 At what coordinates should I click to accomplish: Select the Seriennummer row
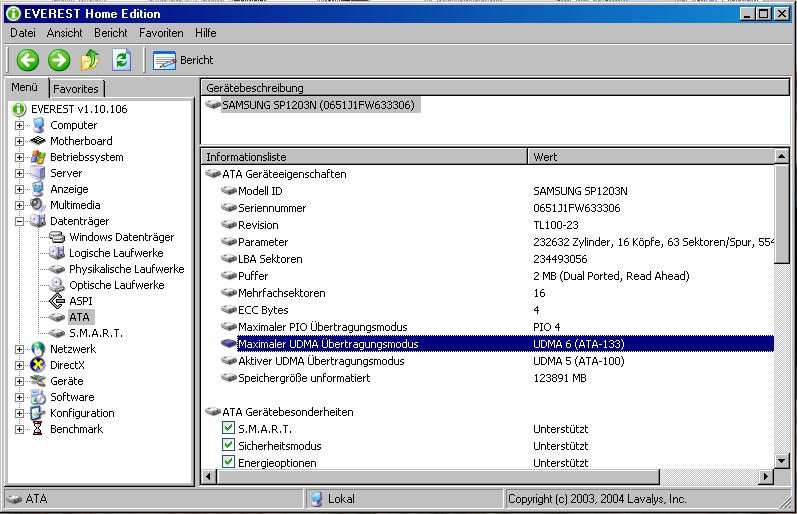tap(488, 208)
